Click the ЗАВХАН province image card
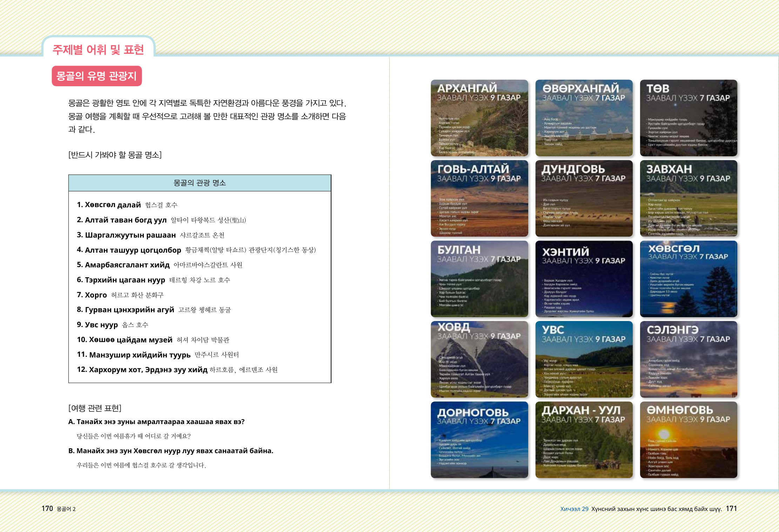Image resolution: width=779 pixels, height=532 pixels. pos(688,198)
